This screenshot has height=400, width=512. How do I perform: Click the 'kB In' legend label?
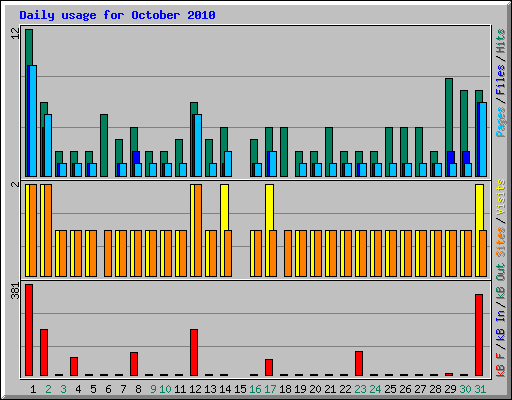[x=501, y=325]
